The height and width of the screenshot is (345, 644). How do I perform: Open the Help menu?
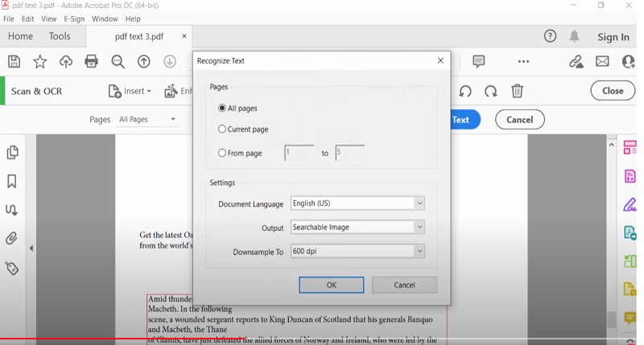pyautogui.click(x=133, y=18)
